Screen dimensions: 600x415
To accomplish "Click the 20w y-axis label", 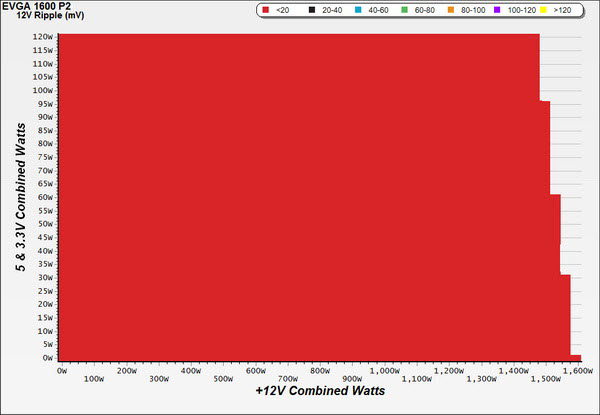I will pos(45,304).
